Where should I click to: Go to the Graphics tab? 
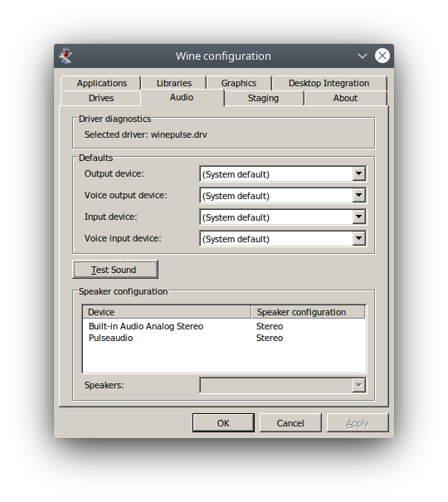click(x=239, y=83)
